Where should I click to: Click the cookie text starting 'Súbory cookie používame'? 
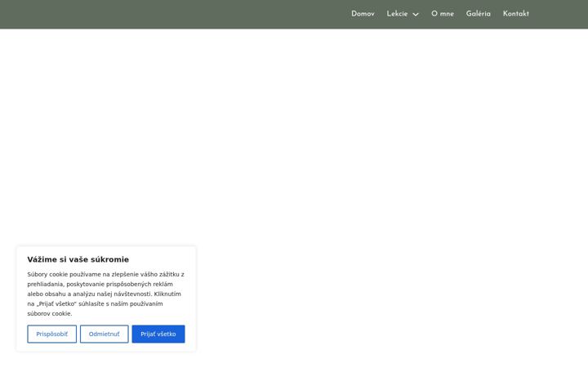click(105, 294)
